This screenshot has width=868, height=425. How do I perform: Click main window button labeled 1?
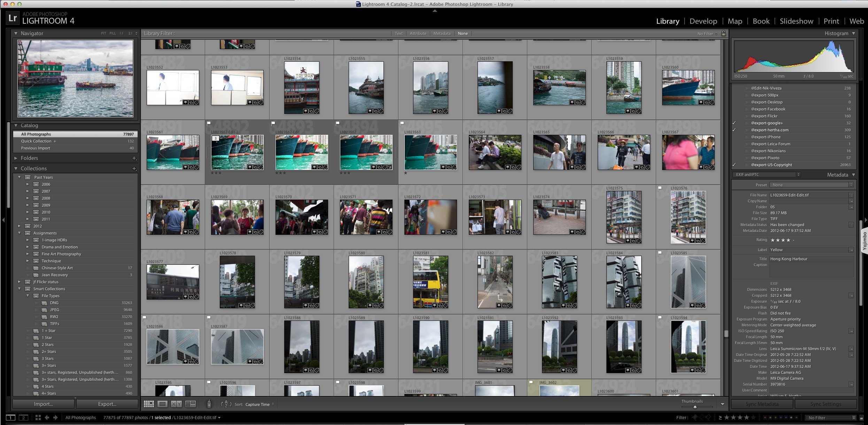[x=11, y=417]
